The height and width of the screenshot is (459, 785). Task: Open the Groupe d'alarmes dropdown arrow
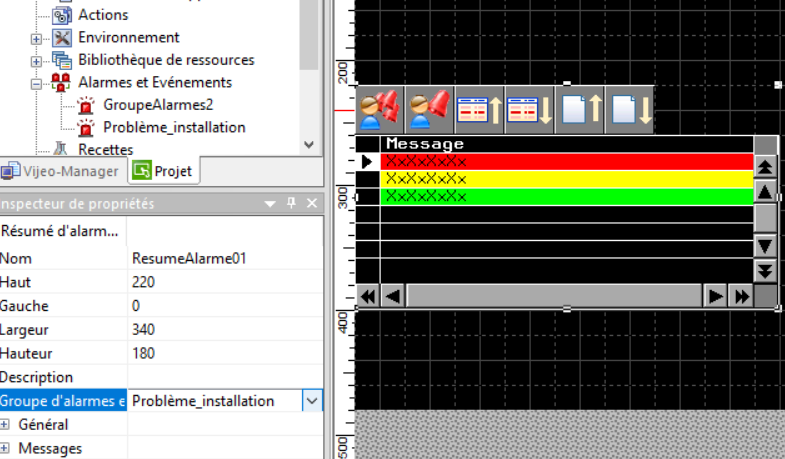click(312, 401)
